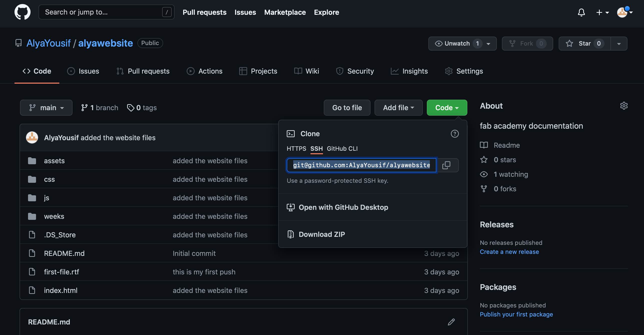Click the Go to file button
Viewport: 644px width, 335px height.
347,108
